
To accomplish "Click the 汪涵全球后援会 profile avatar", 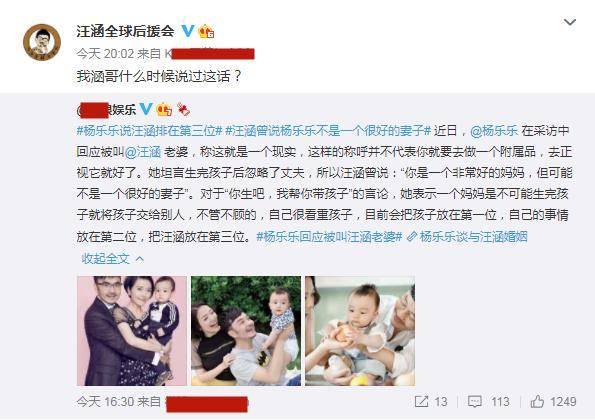I will point(42,42).
